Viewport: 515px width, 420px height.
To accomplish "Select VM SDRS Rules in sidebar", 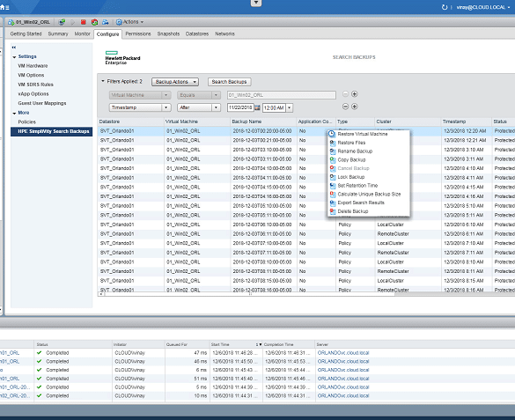I will tap(35, 85).
